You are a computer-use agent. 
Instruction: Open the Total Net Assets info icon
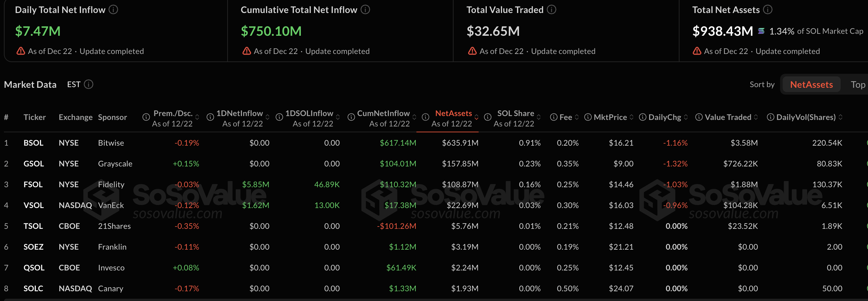768,10
